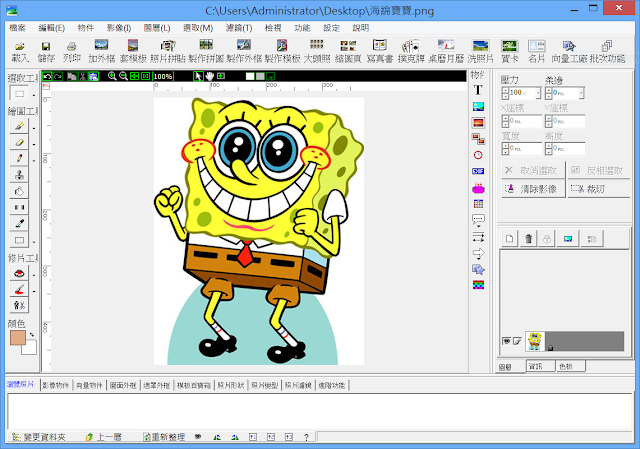This screenshot has height=449, width=640.
Task: Open the 照片拼貼 photo collage tool
Action: (167, 52)
